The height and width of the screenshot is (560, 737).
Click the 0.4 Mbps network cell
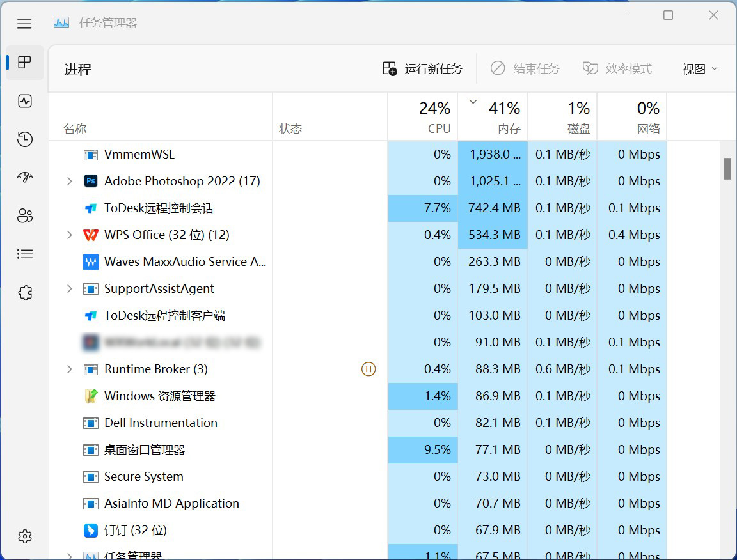631,235
